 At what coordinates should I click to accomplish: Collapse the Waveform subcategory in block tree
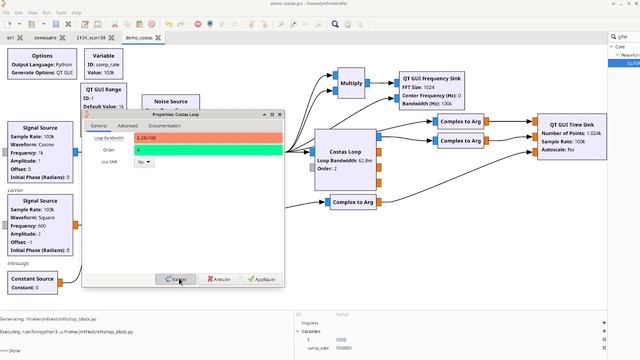tap(618, 55)
